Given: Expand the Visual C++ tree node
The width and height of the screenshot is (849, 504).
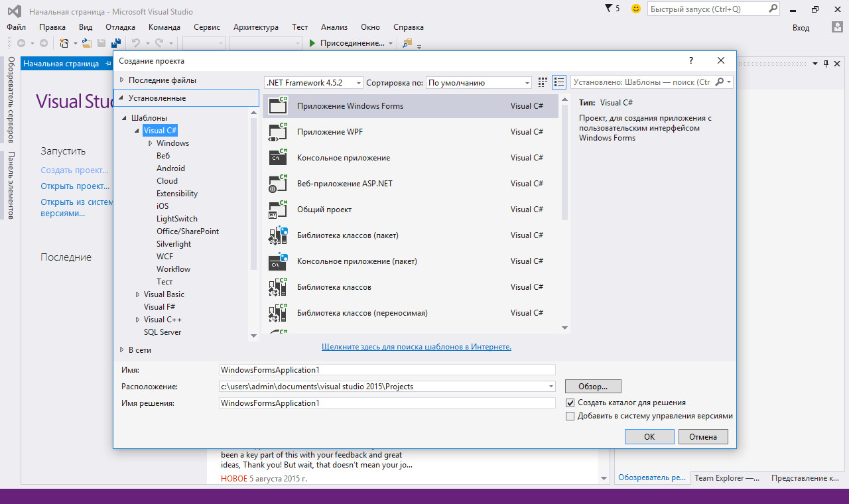Looking at the screenshot, I should click(138, 320).
